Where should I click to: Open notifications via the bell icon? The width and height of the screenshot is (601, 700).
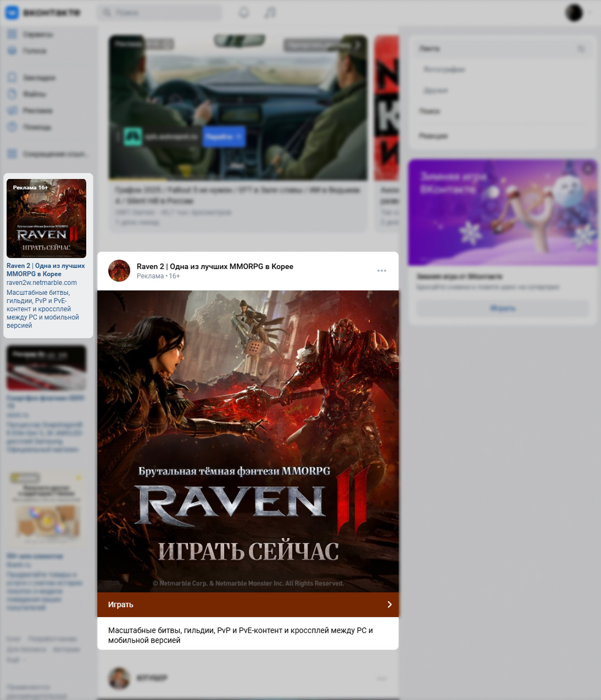click(244, 12)
